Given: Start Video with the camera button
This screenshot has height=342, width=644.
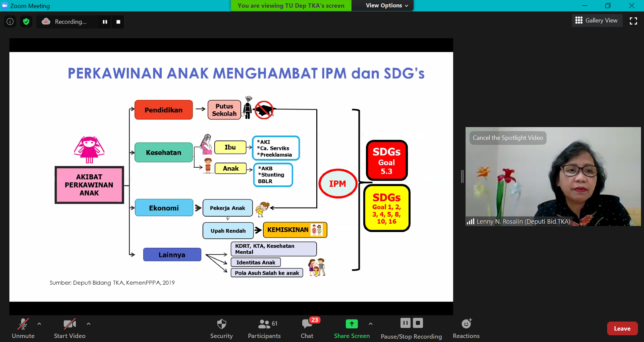Looking at the screenshot, I should [69, 328].
